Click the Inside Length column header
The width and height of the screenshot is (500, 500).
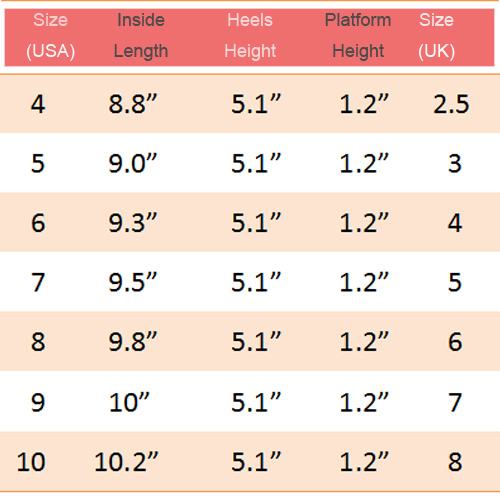(141, 36)
